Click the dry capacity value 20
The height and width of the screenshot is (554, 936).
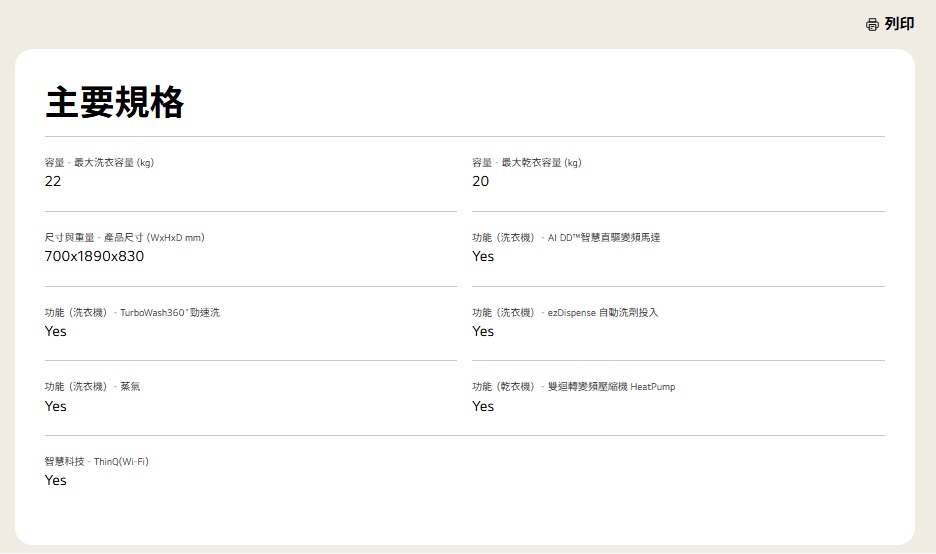[481, 181]
